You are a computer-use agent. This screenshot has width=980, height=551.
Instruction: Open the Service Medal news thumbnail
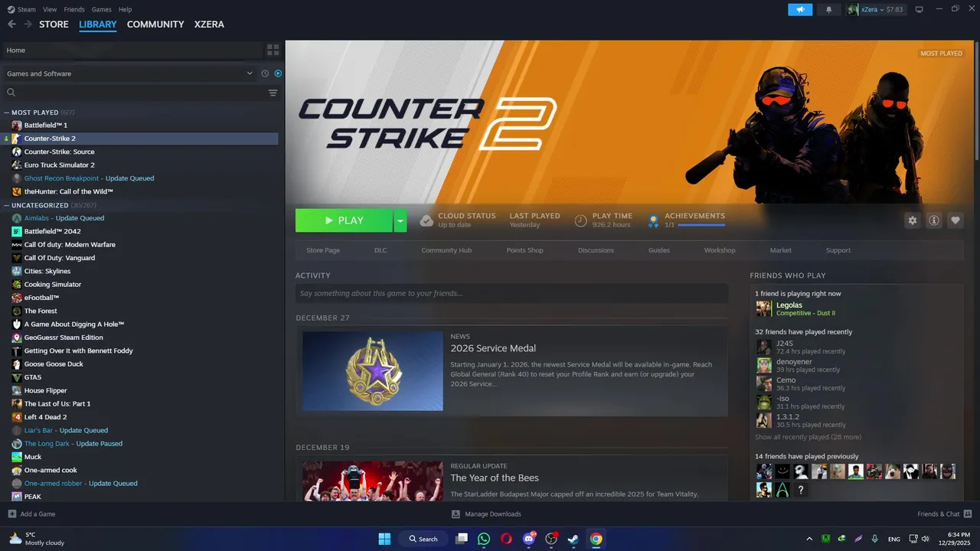point(372,370)
